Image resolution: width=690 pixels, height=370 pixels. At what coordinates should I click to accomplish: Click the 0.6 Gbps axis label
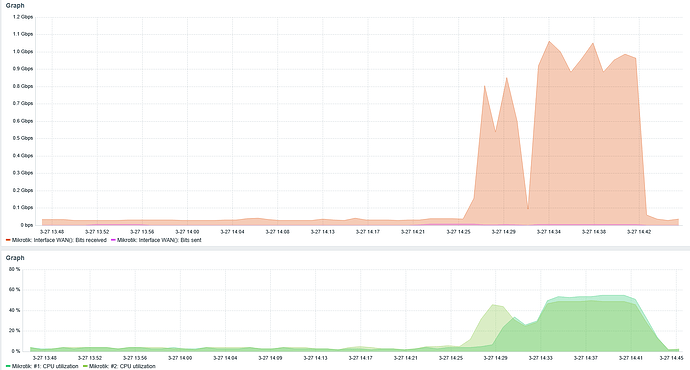tap(23, 121)
